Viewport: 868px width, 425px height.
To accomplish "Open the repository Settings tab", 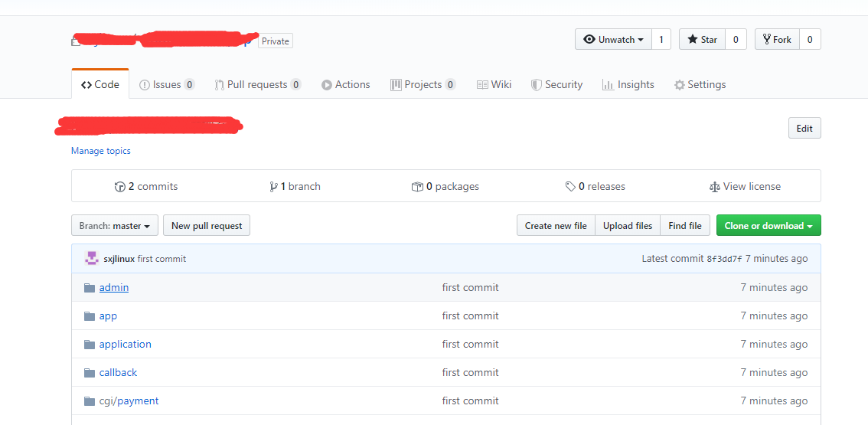I will coord(700,85).
